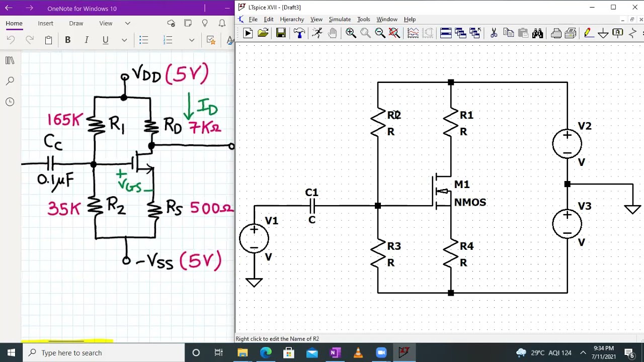644x362 pixels.
Task: Click OneNote Undo arrow
Action: coord(11,40)
